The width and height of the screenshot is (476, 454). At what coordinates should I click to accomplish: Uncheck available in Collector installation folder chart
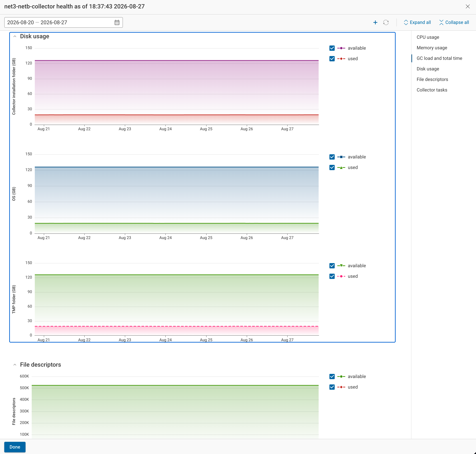click(332, 48)
